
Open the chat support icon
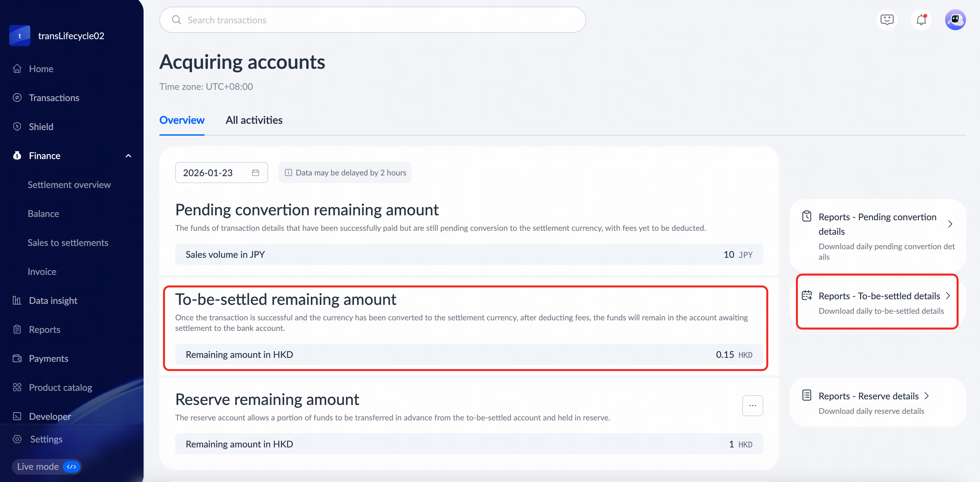click(887, 20)
